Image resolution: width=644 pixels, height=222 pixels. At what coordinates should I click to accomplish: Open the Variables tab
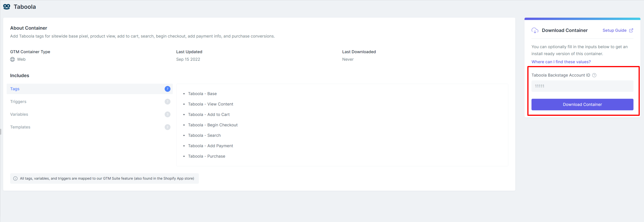[x=19, y=114]
